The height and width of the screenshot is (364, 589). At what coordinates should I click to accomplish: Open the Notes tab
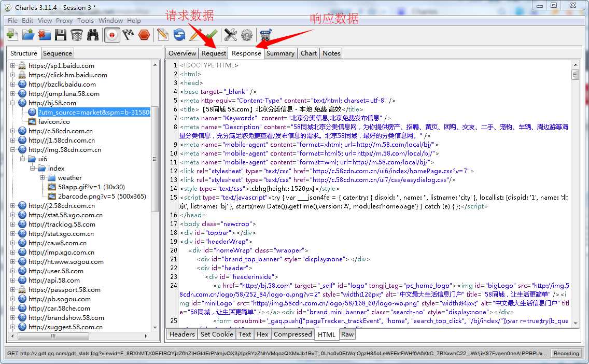(331, 53)
